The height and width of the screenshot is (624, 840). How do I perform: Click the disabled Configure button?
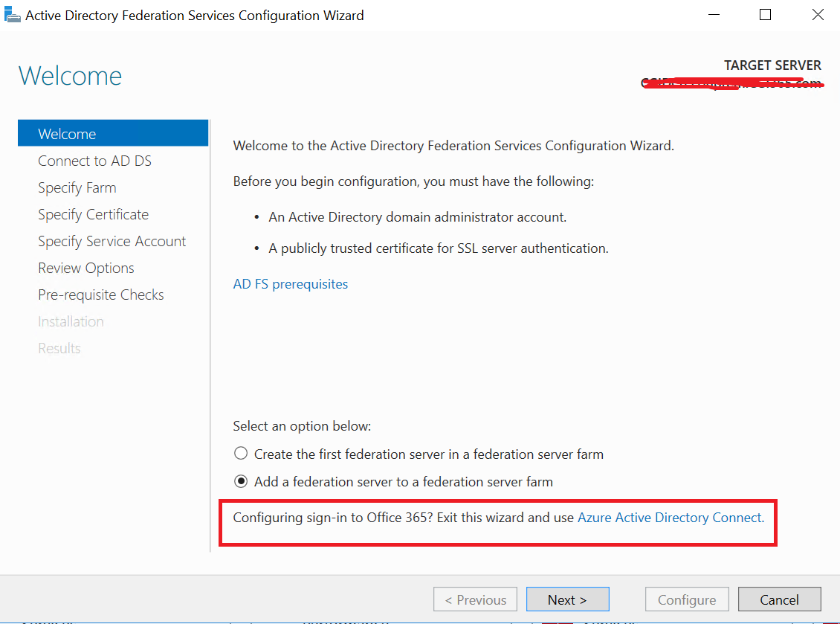[x=686, y=599]
